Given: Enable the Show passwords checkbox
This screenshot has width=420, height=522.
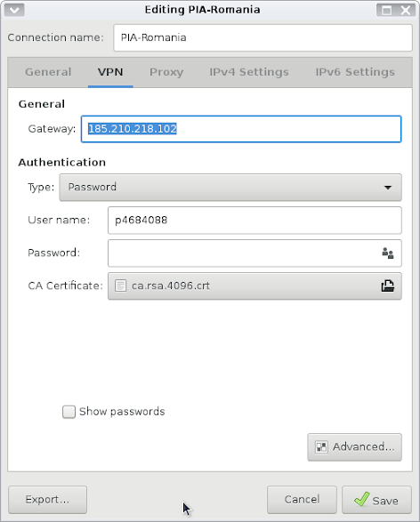Looking at the screenshot, I should click(x=69, y=412).
